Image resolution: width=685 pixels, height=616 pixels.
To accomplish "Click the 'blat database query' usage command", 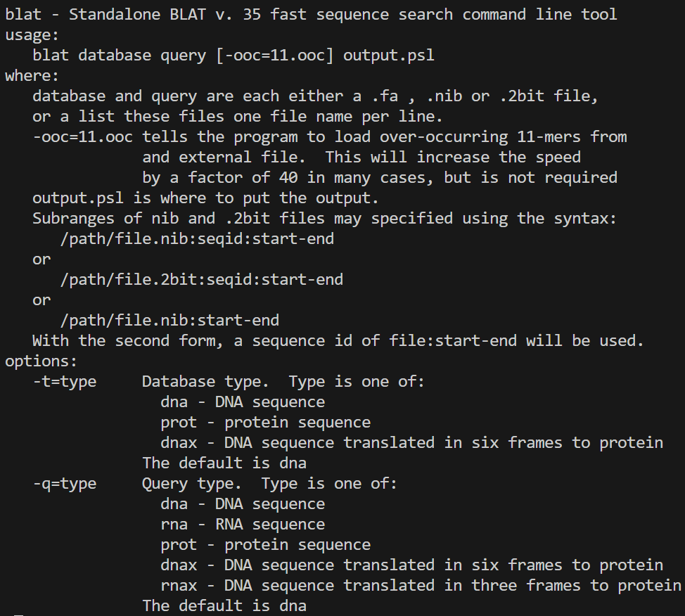I will pos(120,56).
